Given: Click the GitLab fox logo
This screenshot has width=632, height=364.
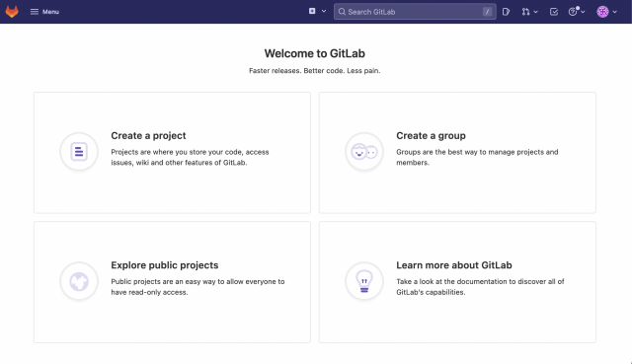Looking at the screenshot, I should pyautogui.click(x=12, y=12).
